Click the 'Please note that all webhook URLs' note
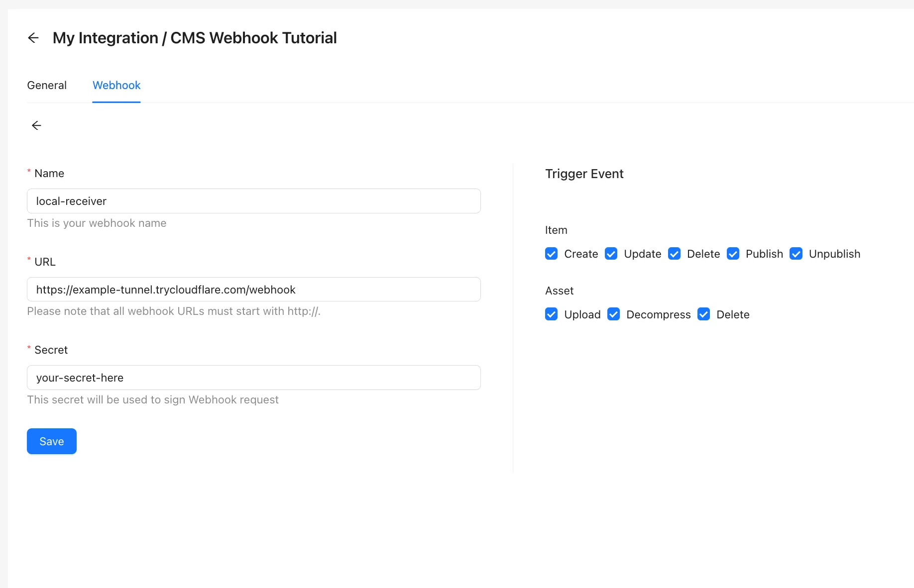Image resolution: width=914 pixels, height=588 pixels. coord(174,311)
